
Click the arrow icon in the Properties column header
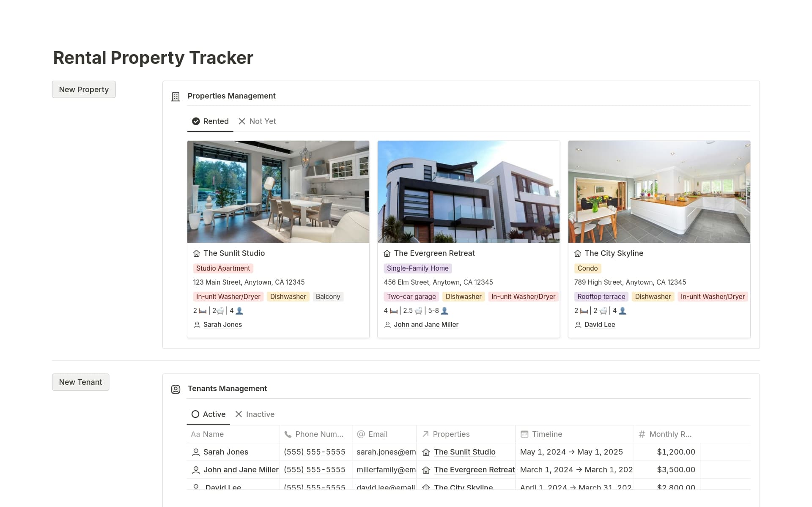coord(425,434)
